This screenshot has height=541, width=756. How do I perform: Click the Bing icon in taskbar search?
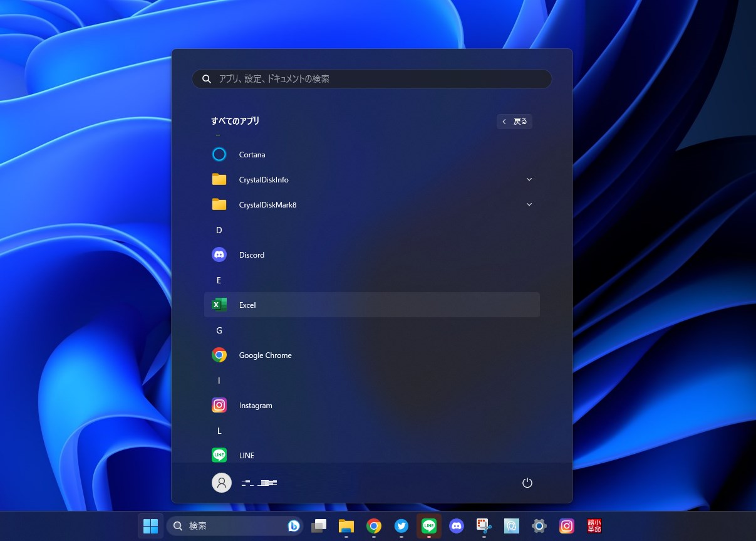(293, 526)
